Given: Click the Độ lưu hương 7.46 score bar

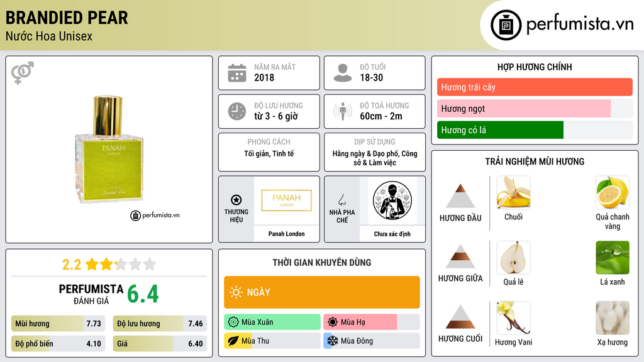Looking at the screenshot, I should [x=160, y=324].
